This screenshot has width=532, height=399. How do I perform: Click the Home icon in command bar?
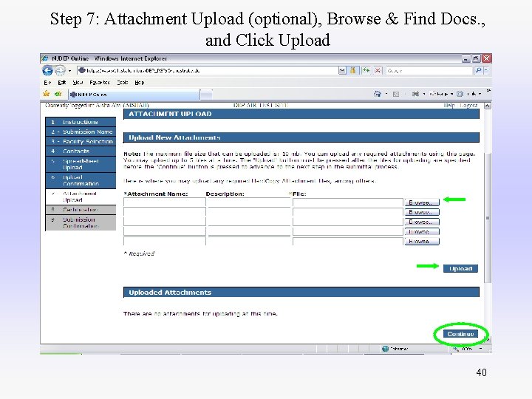click(377, 94)
